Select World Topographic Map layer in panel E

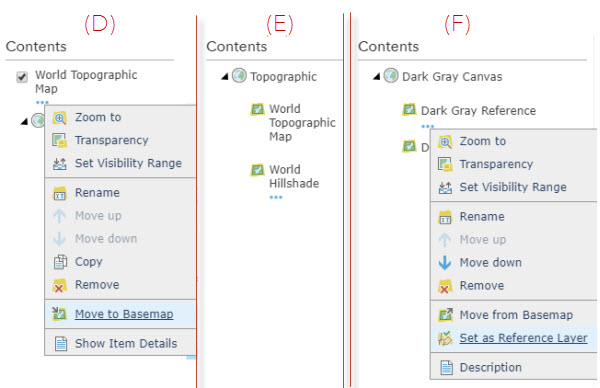302,122
